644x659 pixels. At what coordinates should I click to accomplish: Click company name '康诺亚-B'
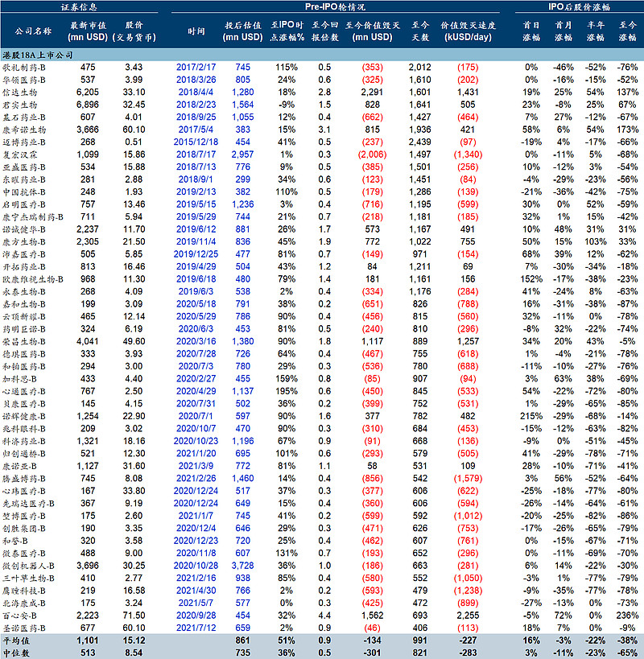point(20,466)
